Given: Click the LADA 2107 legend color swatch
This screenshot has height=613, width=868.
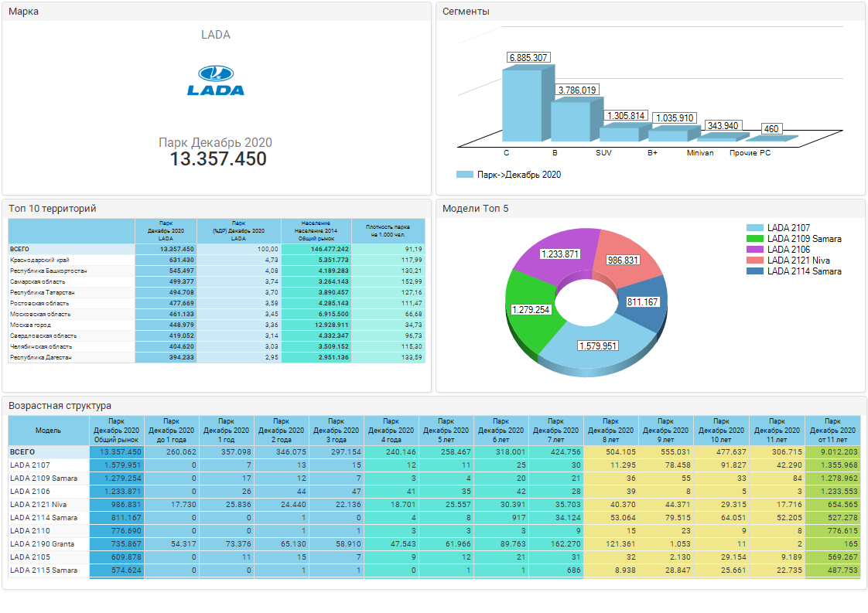Looking at the screenshot, I should tap(754, 228).
